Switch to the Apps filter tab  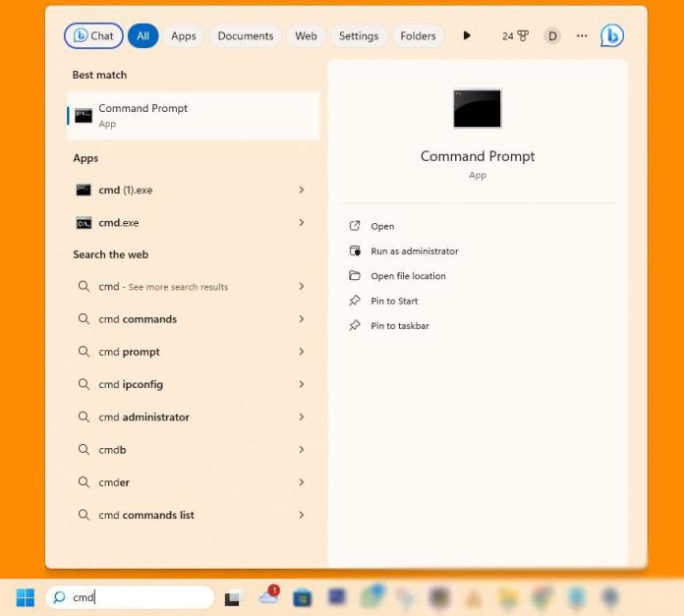click(183, 35)
